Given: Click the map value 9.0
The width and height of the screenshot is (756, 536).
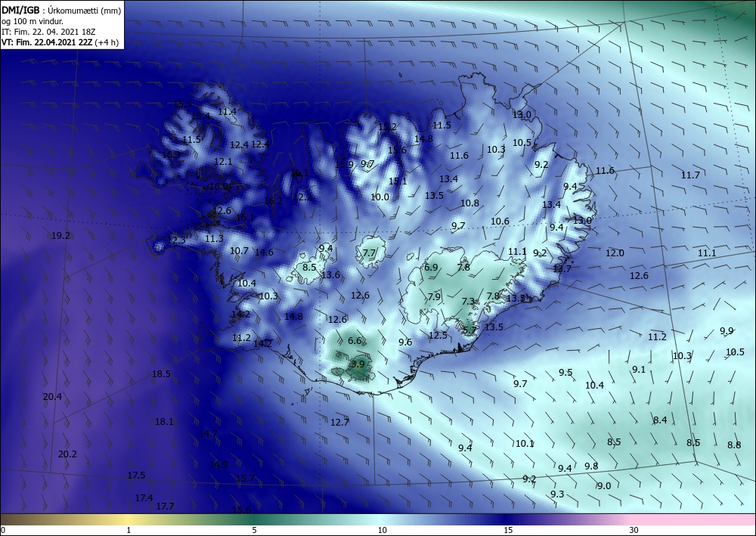Looking at the screenshot, I should [603, 486].
